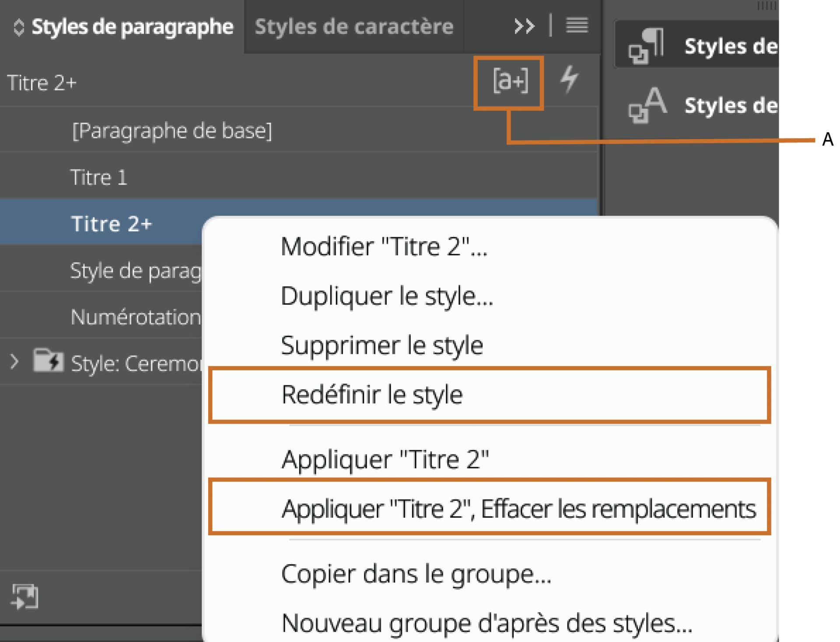This screenshot has width=840, height=642.
Task: Choose "Copier dans le groupe..."
Action: click(x=416, y=575)
